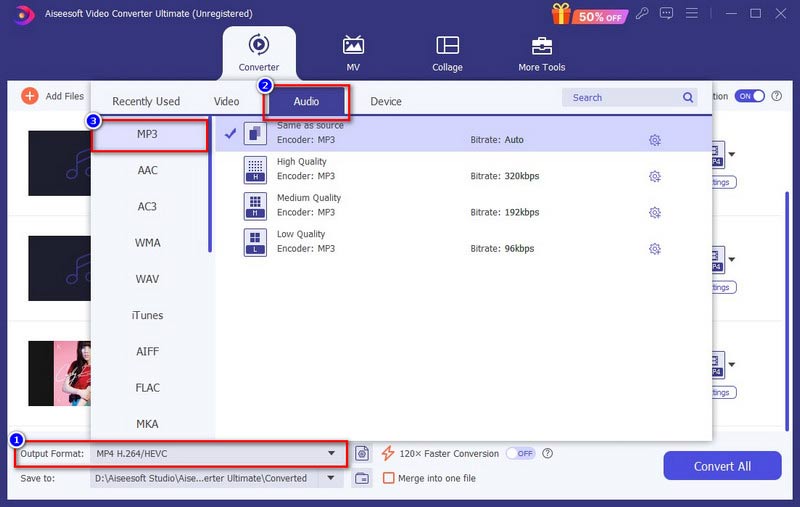
Task: Toggle the ON switch at top right
Action: coord(749,96)
